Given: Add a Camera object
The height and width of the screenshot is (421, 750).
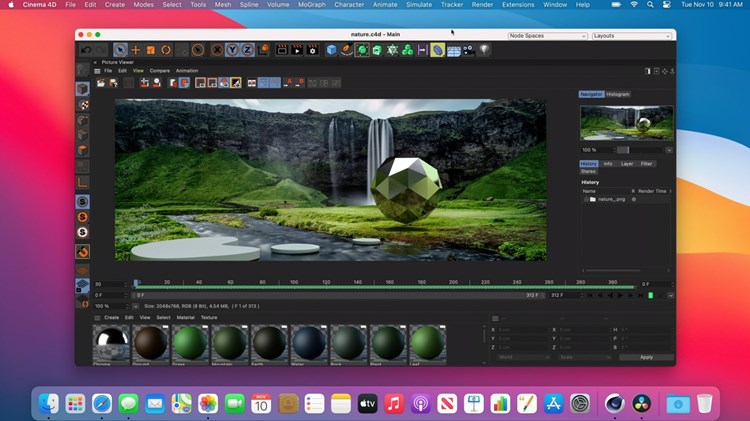Looking at the screenshot, I should pos(469,50).
